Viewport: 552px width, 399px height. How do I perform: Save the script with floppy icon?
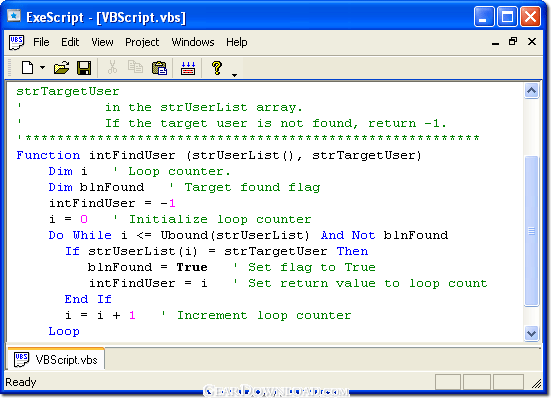pos(84,67)
